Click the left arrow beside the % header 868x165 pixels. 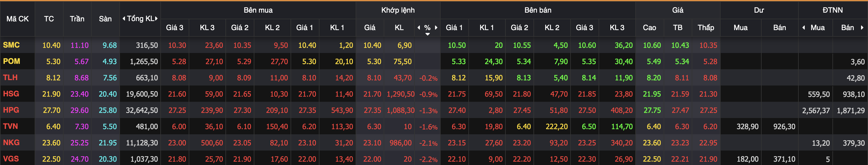(419, 28)
